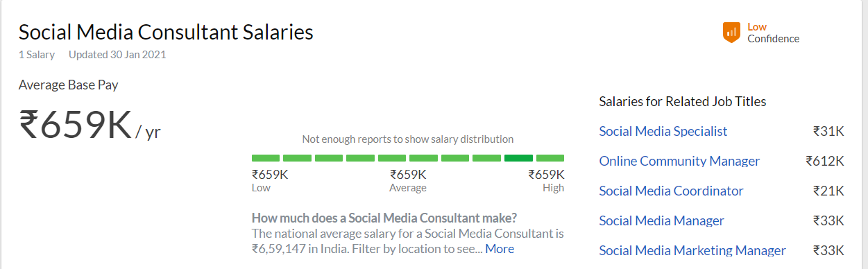Click the 1 Salary count text
This screenshot has height=269, width=868.
coord(37,54)
